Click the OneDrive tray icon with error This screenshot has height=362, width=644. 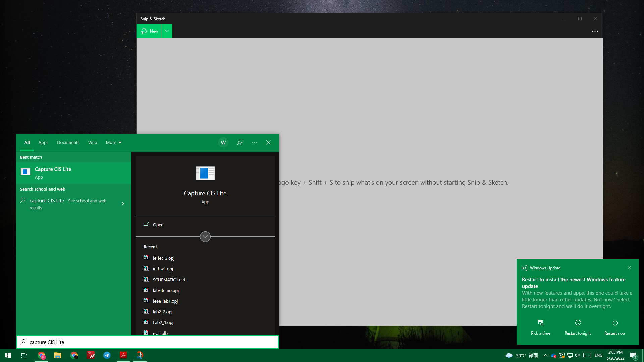554,355
